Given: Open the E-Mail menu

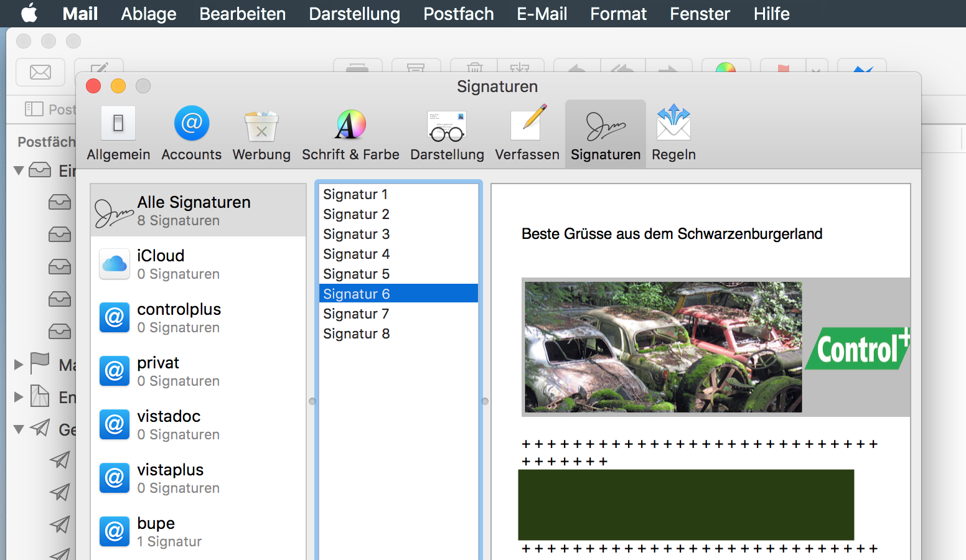Looking at the screenshot, I should pos(542,14).
